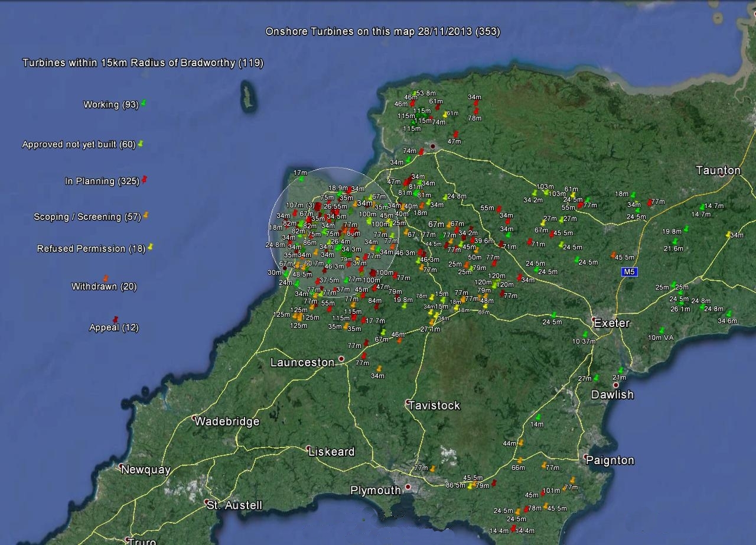Screen dimensions: 756x545
Task: Click the green 17m turbine pin
Action: 302,179
